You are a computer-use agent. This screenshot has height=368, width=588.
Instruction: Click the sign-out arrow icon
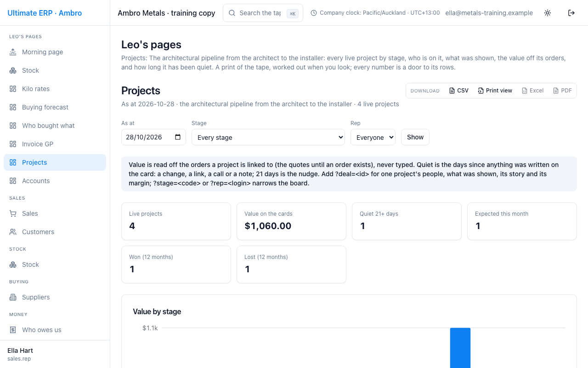571,13
